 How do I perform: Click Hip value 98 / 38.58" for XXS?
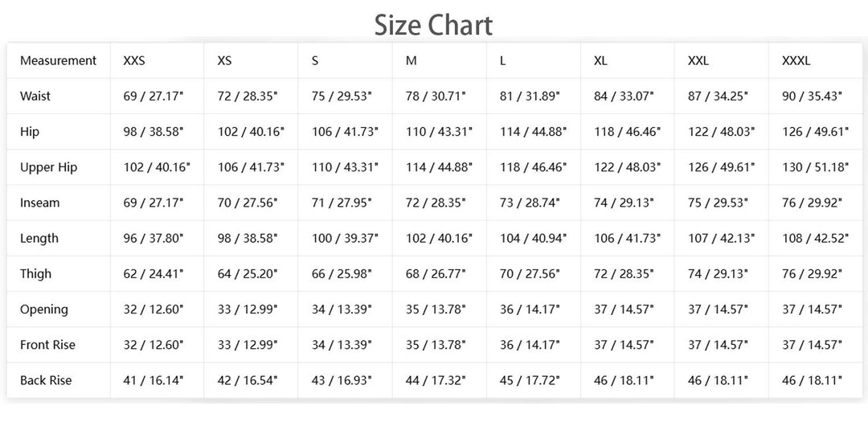(x=154, y=131)
